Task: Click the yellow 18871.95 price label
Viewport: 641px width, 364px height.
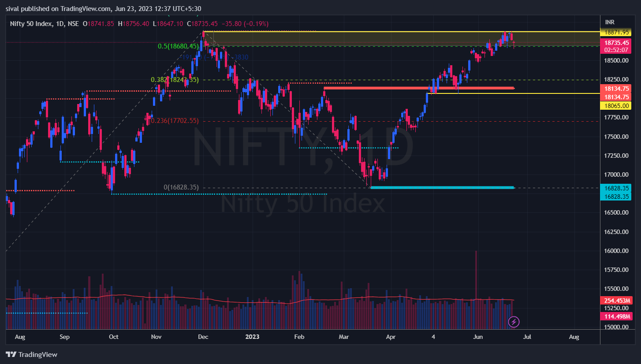Action: [x=616, y=32]
